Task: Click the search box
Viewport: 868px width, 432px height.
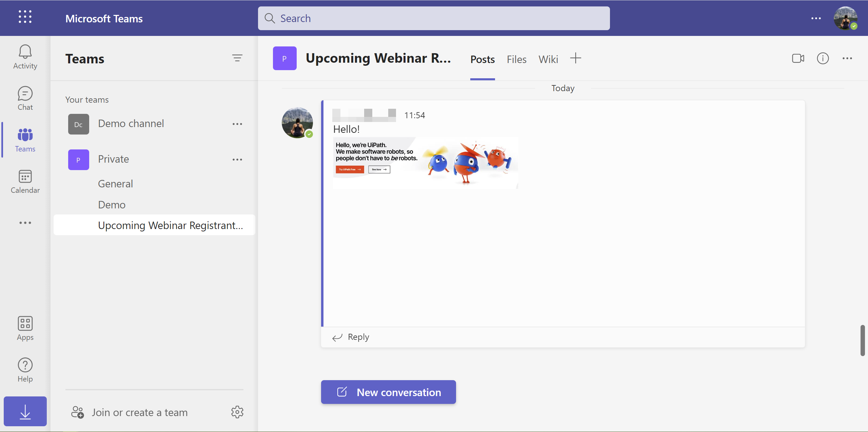Action: point(434,18)
